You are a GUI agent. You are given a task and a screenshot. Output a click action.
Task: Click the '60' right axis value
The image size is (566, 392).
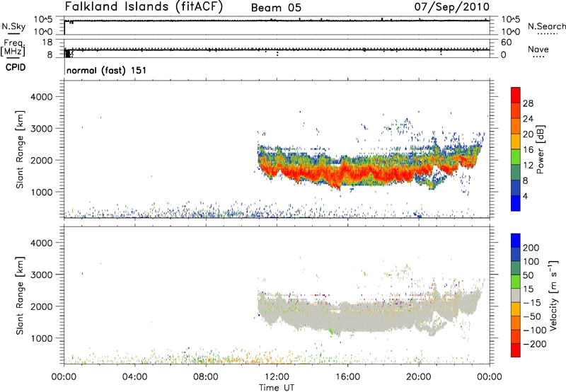point(506,42)
